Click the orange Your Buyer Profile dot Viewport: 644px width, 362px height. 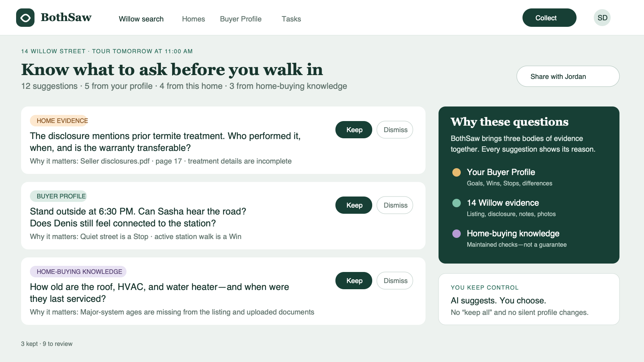coord(457,172)
